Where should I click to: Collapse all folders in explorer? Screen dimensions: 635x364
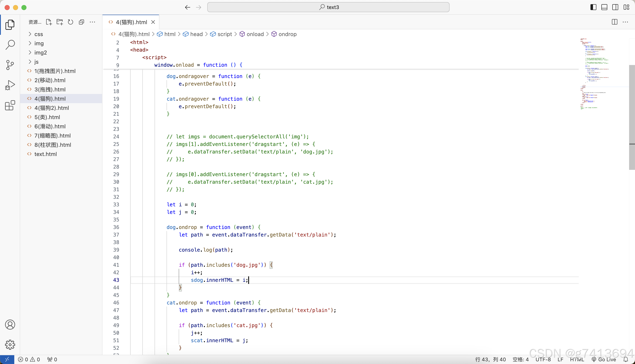[81, 22]
